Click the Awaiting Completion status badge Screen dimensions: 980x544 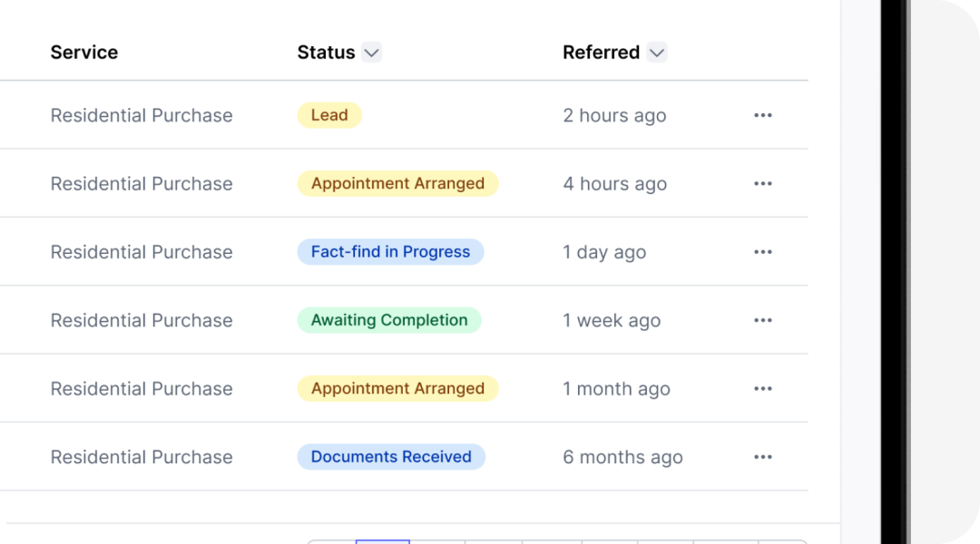tap(389, 319)
